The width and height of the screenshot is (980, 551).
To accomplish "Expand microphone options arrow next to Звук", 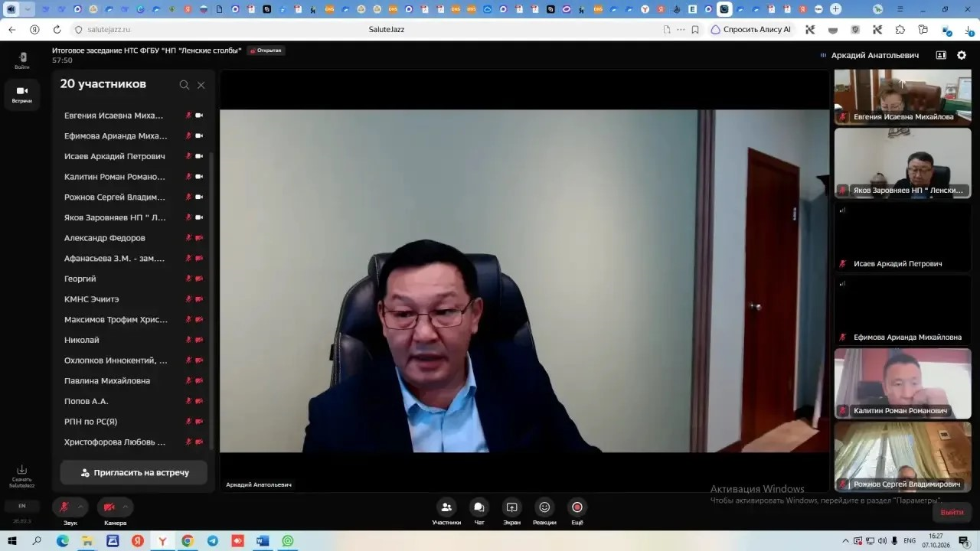I will [x=81, y=507].
